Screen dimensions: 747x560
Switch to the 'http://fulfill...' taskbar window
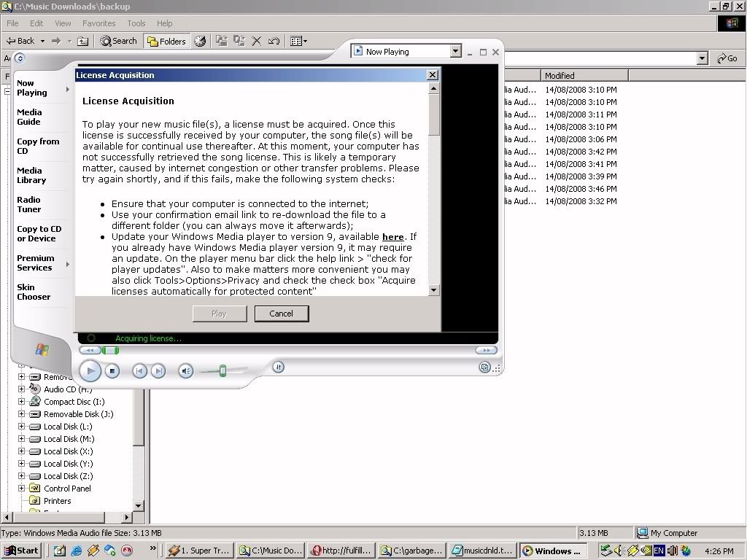(x=341, y=551)
